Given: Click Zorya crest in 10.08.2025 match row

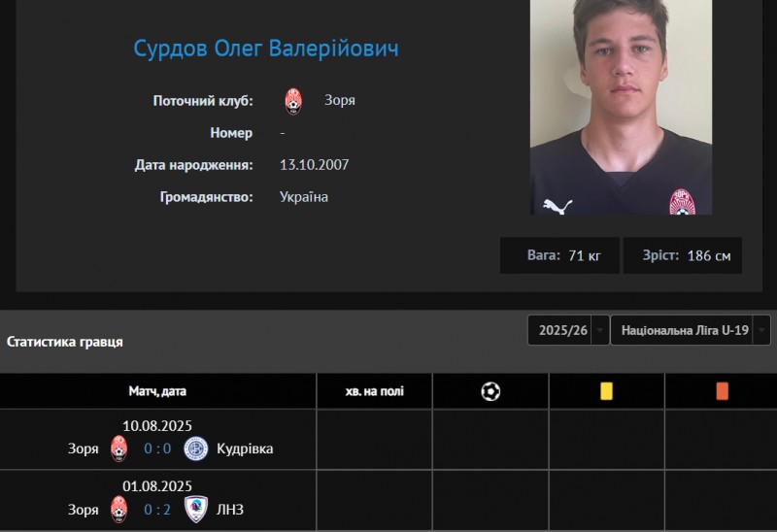Looking at the screenshot, I should 118,449.
